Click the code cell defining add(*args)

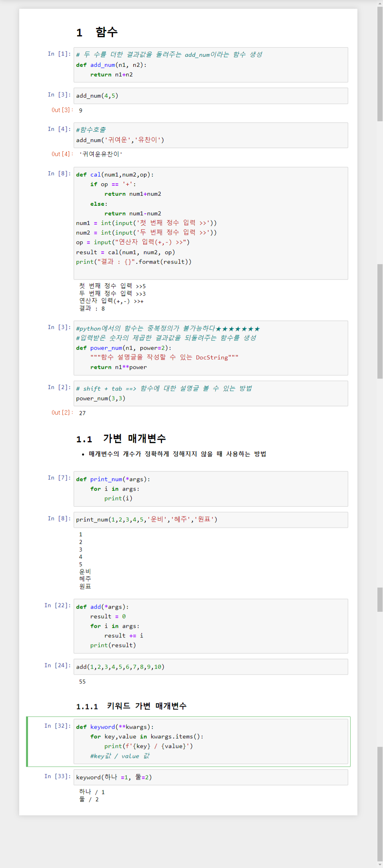click(x=211, y=626)
